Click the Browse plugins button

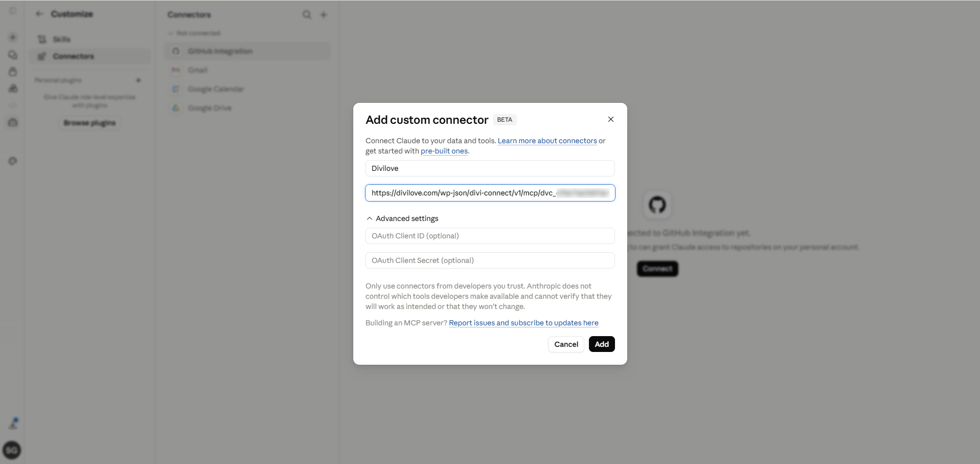pyautogui.click(x=89, y=123)
